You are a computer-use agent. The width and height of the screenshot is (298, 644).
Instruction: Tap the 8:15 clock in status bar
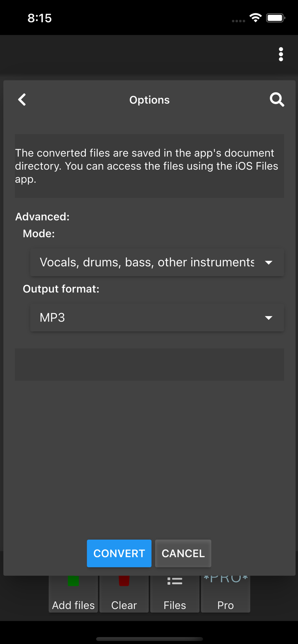click(39, 18)
